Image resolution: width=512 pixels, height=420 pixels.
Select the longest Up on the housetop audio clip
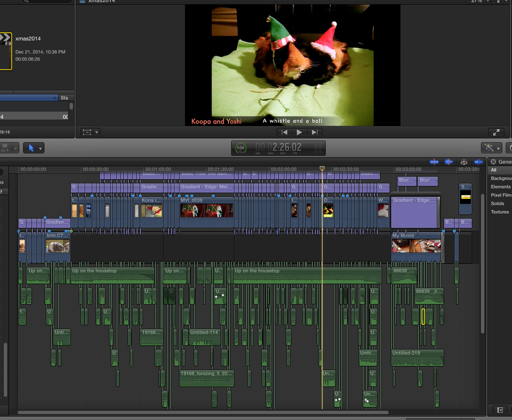(307, 275)
